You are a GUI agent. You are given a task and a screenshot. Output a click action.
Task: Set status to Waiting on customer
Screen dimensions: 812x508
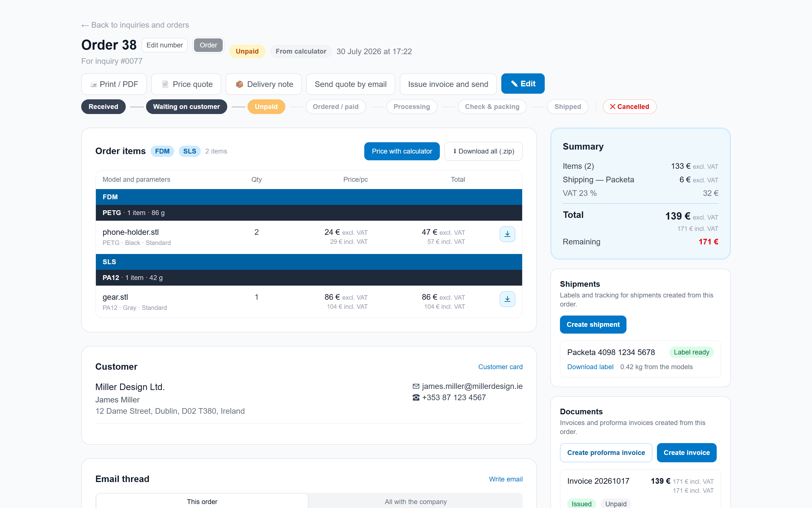point(187,106)
